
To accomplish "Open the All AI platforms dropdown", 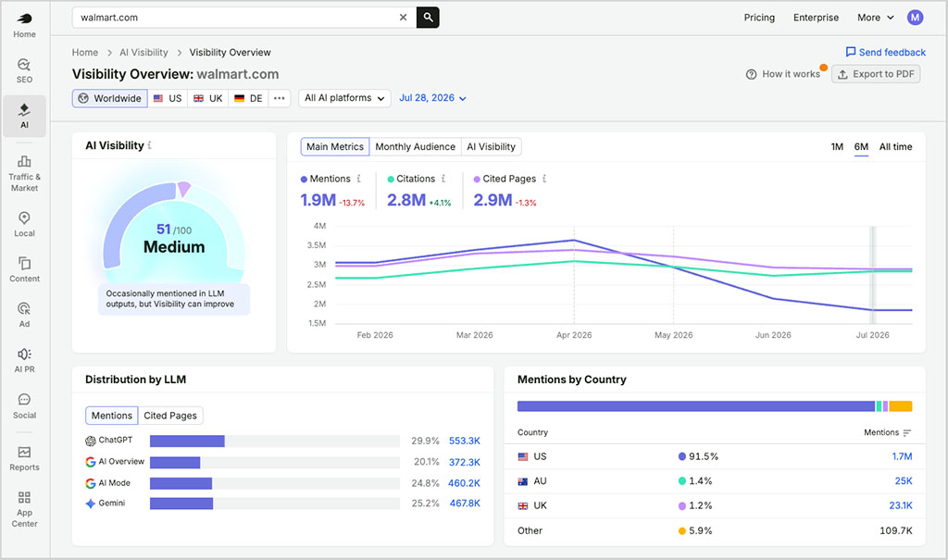I will (x=344, y=98).
